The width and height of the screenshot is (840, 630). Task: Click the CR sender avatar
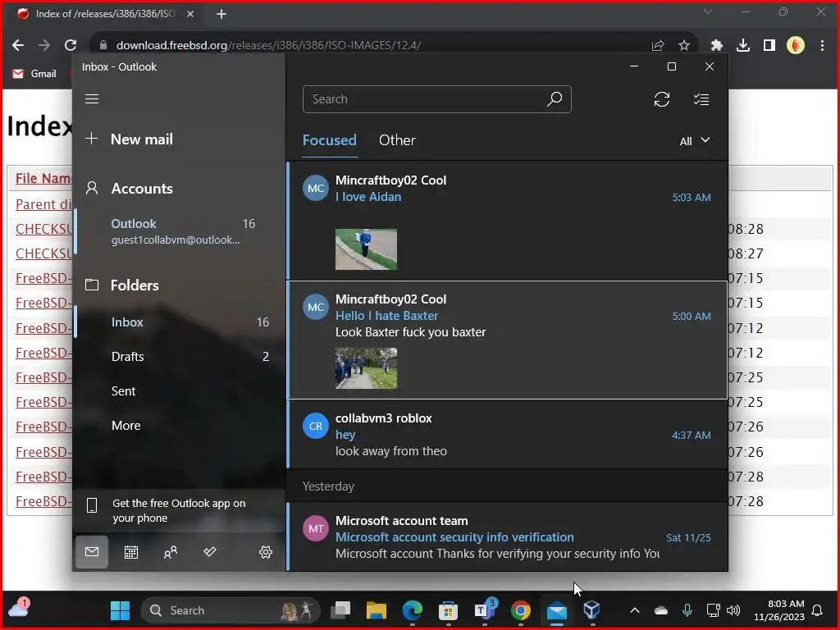(x=316, y=426)
